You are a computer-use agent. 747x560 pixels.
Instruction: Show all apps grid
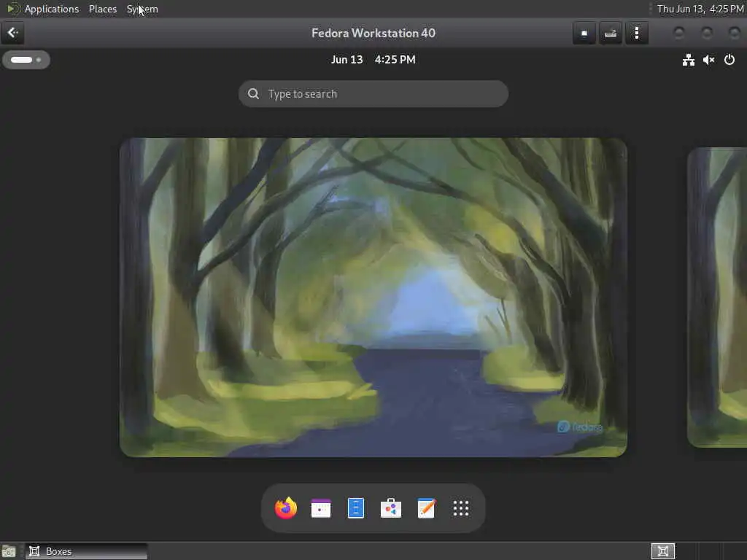tap(461, 508)
